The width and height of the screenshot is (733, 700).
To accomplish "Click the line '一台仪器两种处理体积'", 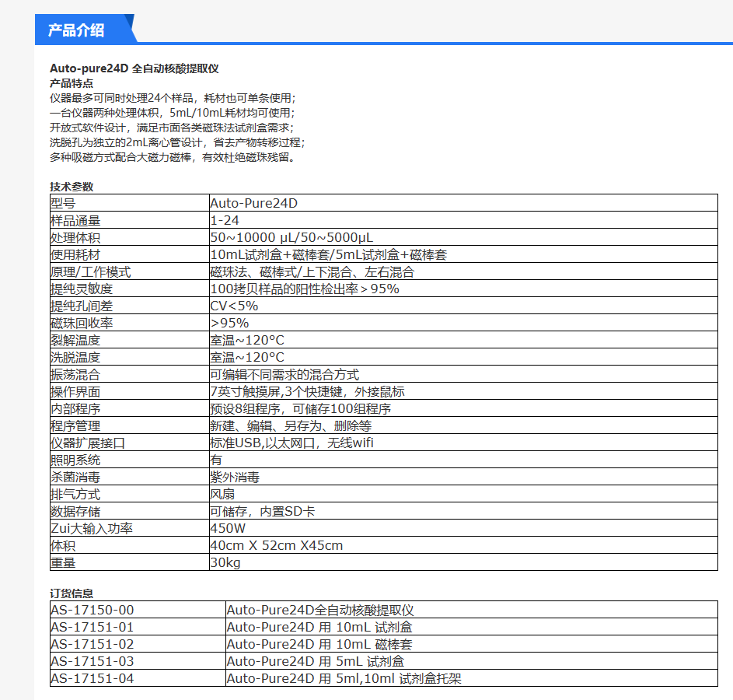I will 104,113.
